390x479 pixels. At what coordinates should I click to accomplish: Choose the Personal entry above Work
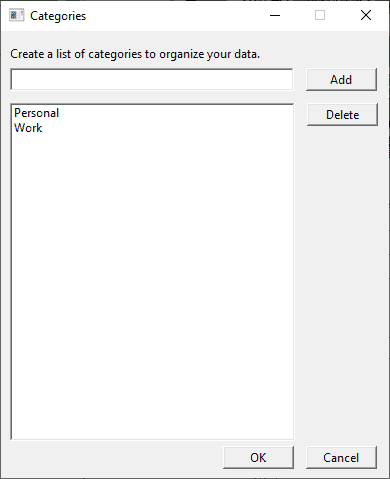[37, 113]
